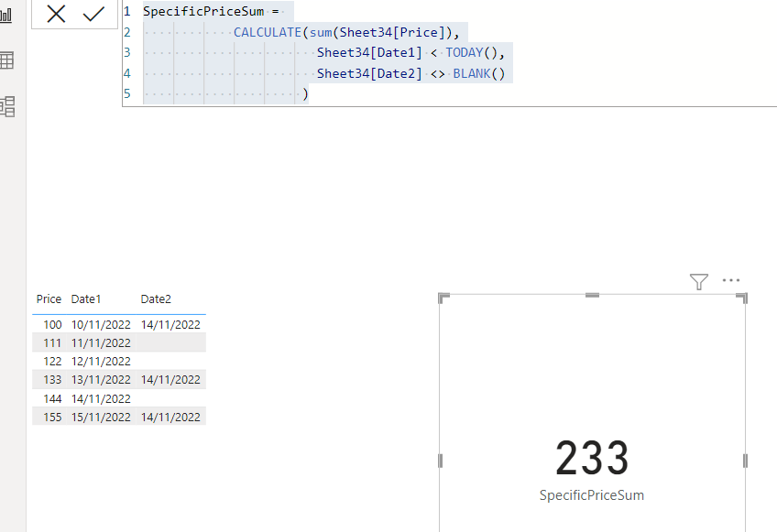Select the Price cell 144

click(52, 398)
